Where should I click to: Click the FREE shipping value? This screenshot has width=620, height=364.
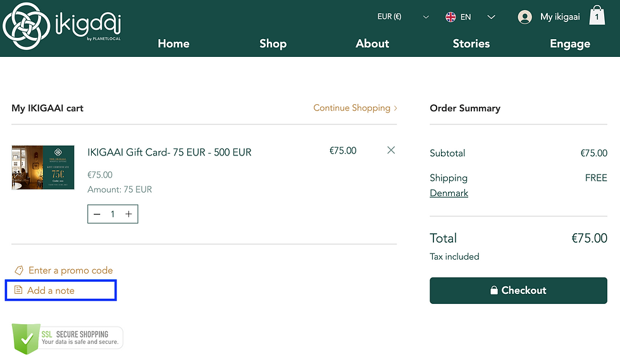pos(596,178)
